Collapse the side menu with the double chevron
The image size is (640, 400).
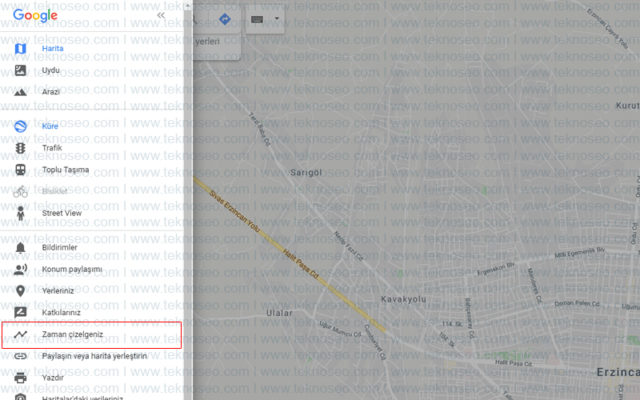coord(161,15)
